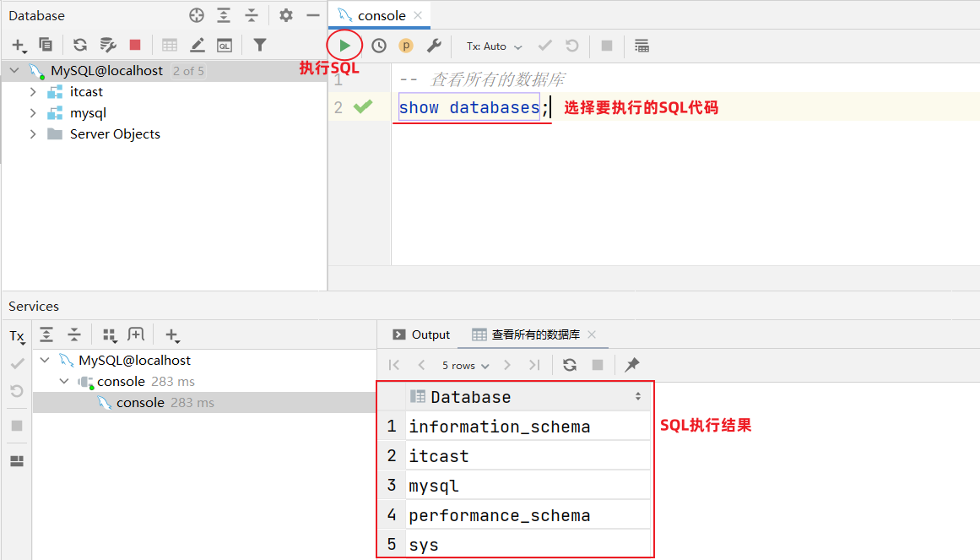Refresh the Database panel
The width and height of the screenshot is (980, 560).
(x=80, y=45)
